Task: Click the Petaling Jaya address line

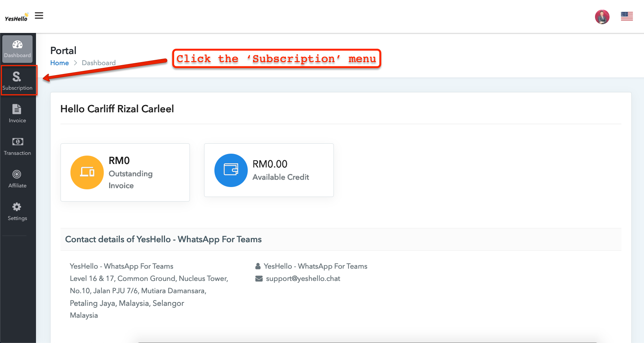Action: (127, 303)
